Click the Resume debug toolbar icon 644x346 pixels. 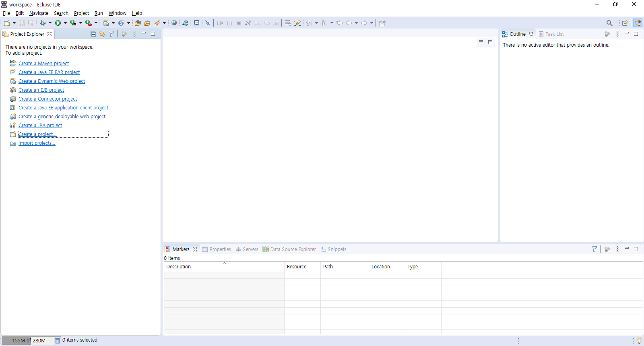[220, 23]
